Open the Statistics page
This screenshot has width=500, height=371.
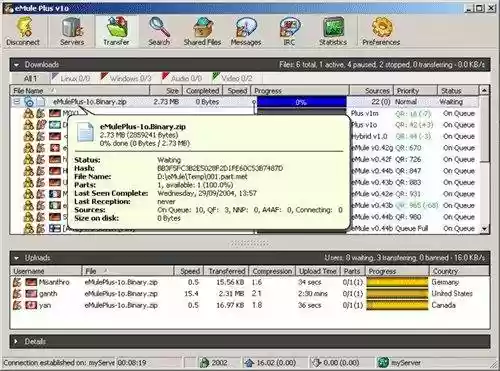[x=333, y=32]
